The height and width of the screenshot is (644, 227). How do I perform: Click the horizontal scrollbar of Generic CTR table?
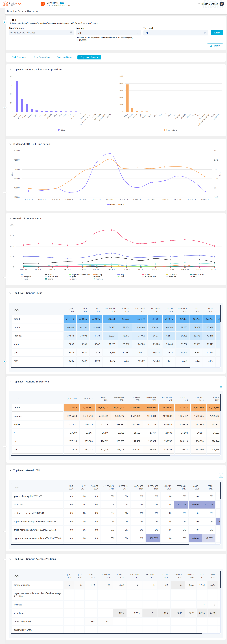[100, 544]
